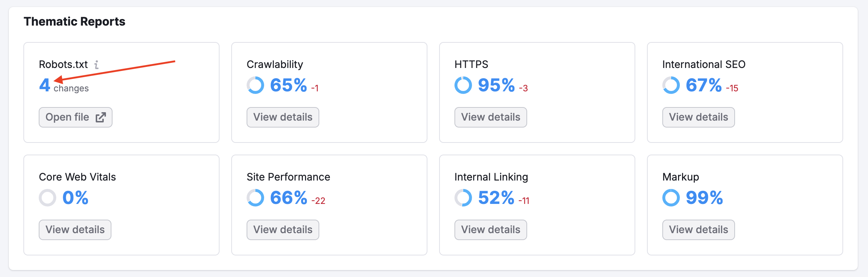Click the HTTPS donut chart icon
This screenshot has width=868, height=277.
[x=463, y=85]
